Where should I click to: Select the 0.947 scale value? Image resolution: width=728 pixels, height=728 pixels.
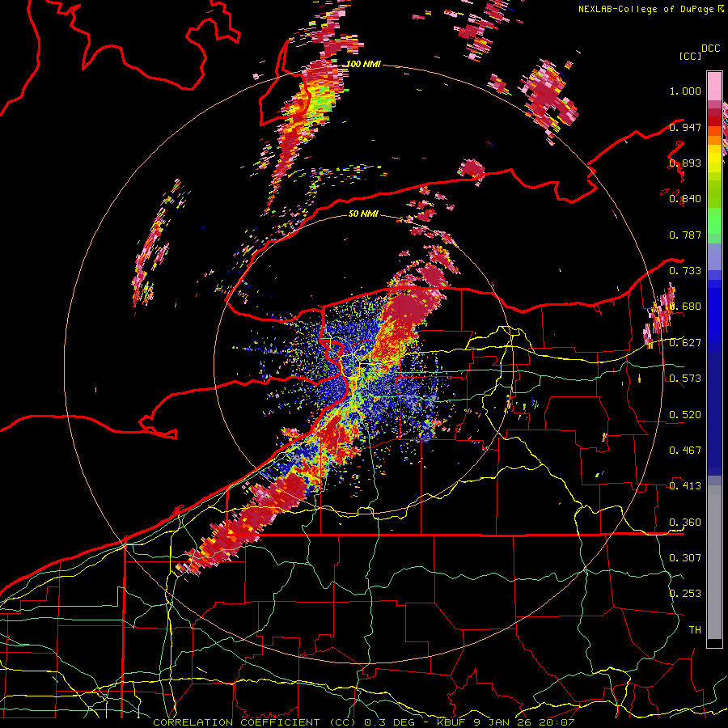685,127
